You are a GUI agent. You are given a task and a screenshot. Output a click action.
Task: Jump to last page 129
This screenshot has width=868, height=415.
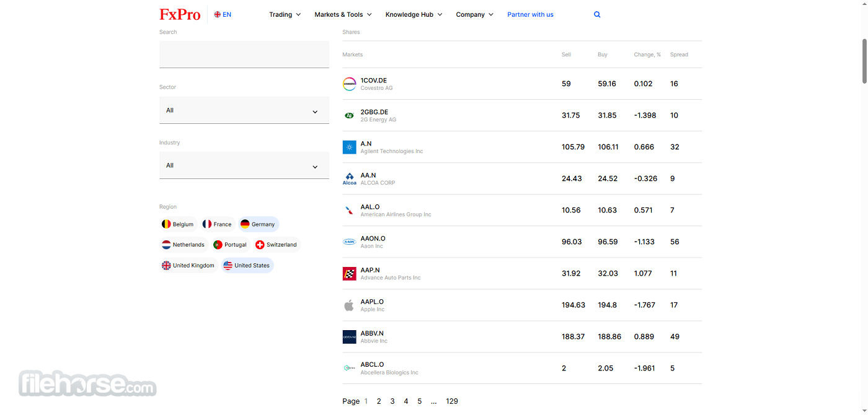452,401
